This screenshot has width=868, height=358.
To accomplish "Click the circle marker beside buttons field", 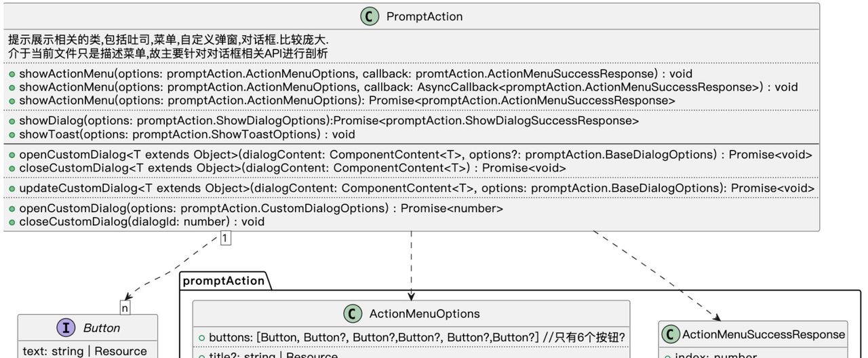I will 202,338.
